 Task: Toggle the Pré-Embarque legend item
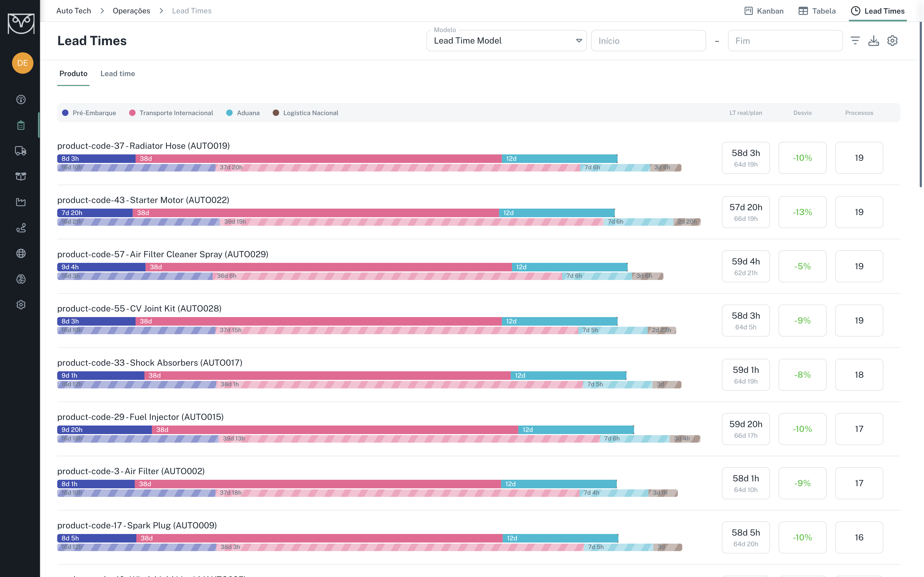[89, 113]
